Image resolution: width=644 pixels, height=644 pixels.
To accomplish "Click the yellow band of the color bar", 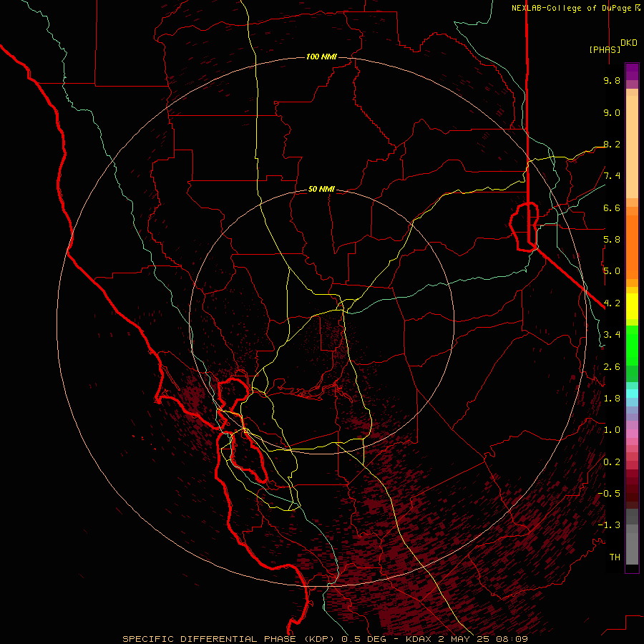I will pos(632,306).
